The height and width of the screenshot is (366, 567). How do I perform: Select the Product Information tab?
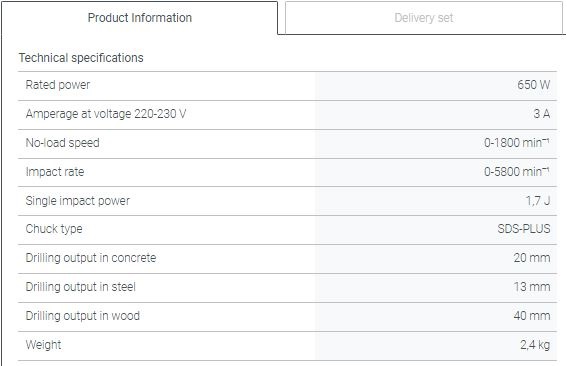coord(140,18)
